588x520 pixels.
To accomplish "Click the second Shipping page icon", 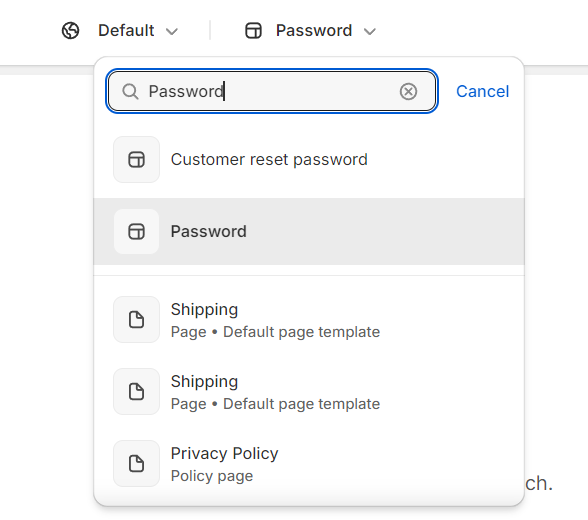I will tap(136, 392).
